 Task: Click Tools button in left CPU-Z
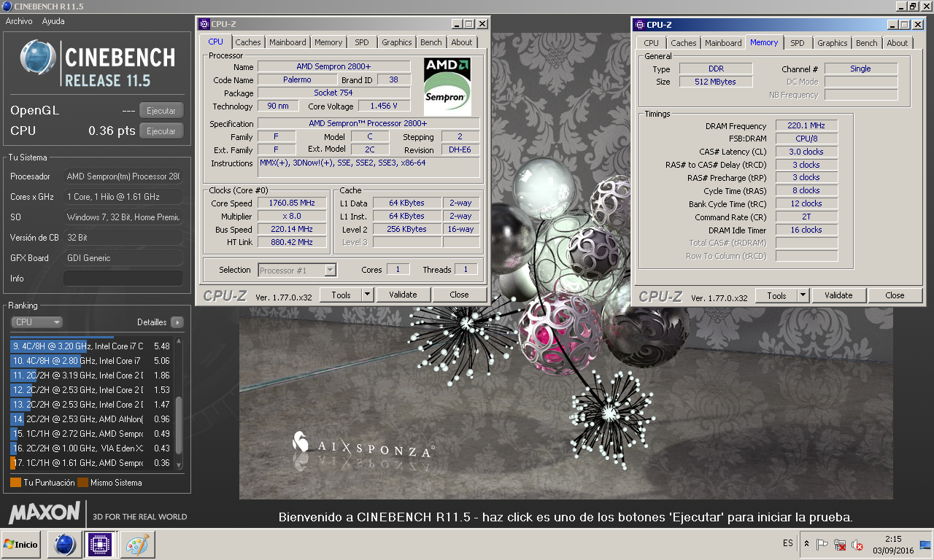pyautogui.click(x=341, y=295)
